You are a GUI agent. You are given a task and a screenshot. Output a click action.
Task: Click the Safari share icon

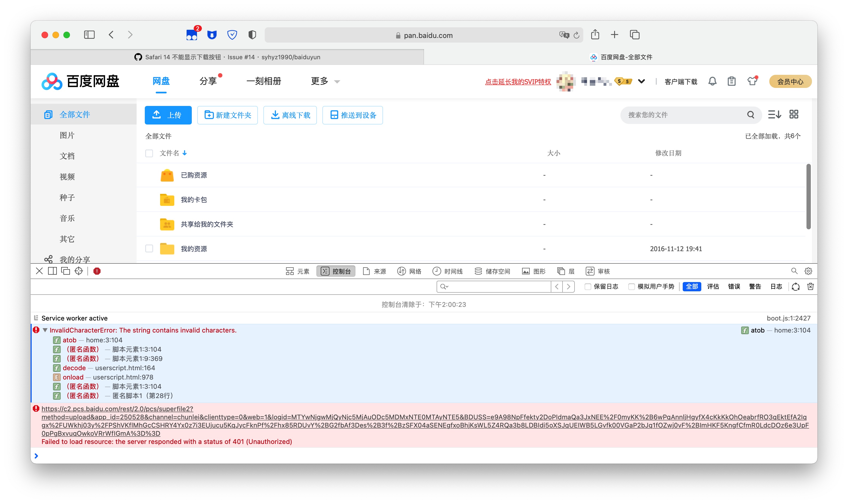click(595, 35)
